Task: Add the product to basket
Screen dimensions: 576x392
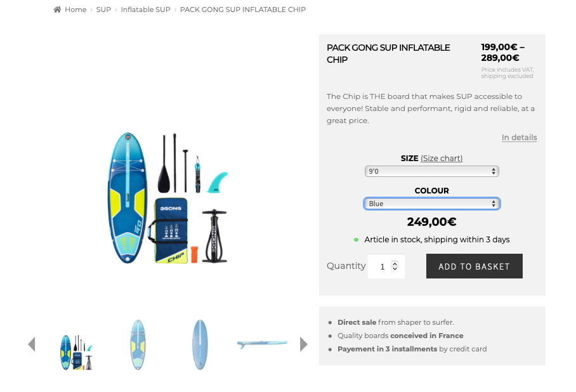Action: point(475,266)
